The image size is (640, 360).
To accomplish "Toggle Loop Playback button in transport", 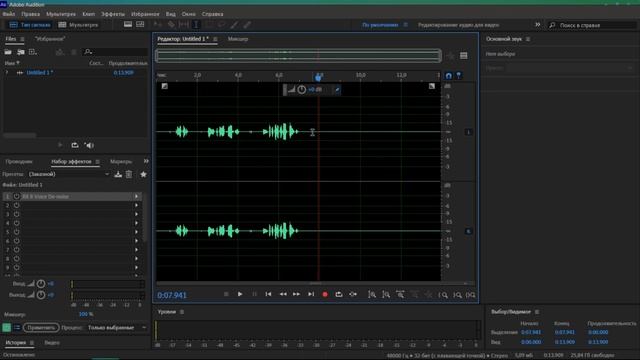I will pyautogui.click(x=339, y=294).
